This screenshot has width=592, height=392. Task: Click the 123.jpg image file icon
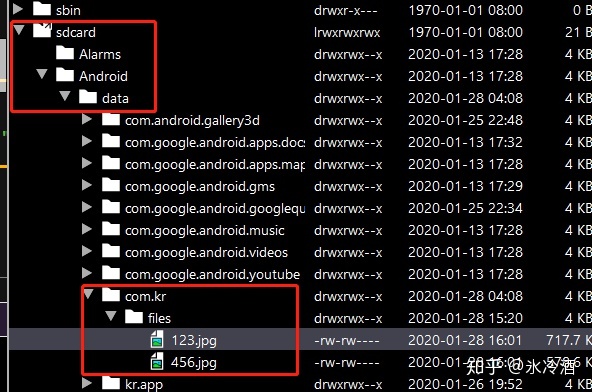click(157, 339)
